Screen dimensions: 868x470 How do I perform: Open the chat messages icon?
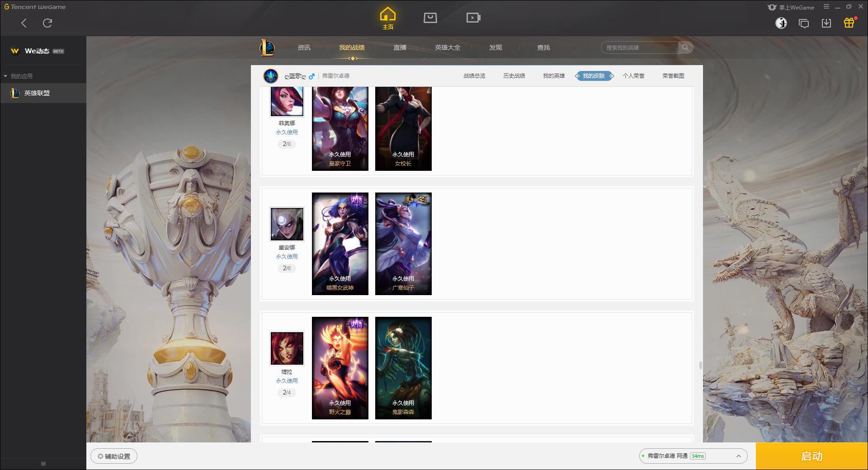tap(804, 23)
